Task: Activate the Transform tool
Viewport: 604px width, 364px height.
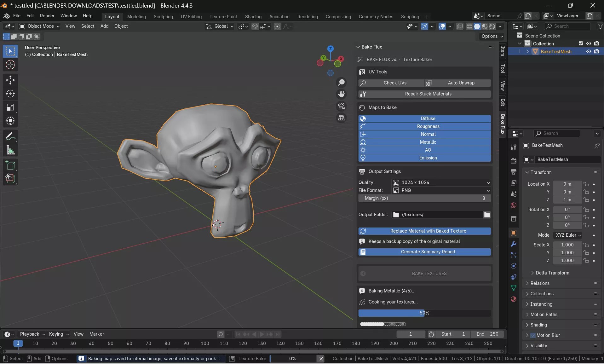Action: (x=10, y=121)
